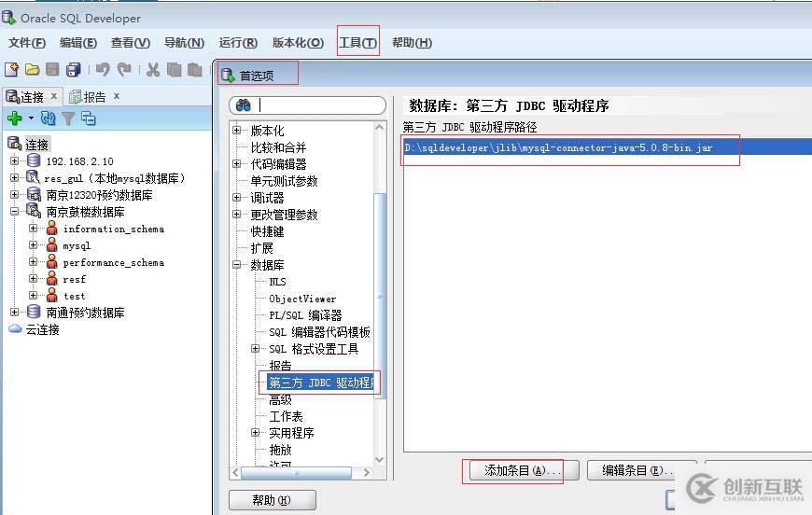Select the 比较和合并 preferences item

tap(279, 147)
